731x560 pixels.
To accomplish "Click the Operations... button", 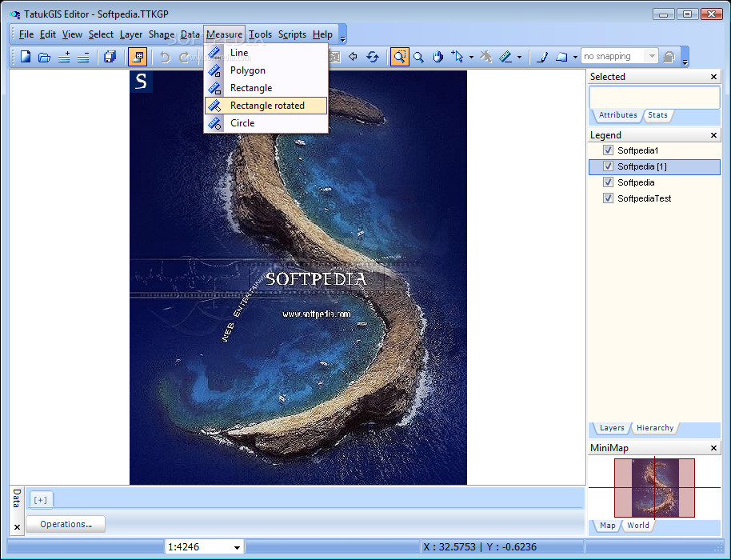I will 66,524.
